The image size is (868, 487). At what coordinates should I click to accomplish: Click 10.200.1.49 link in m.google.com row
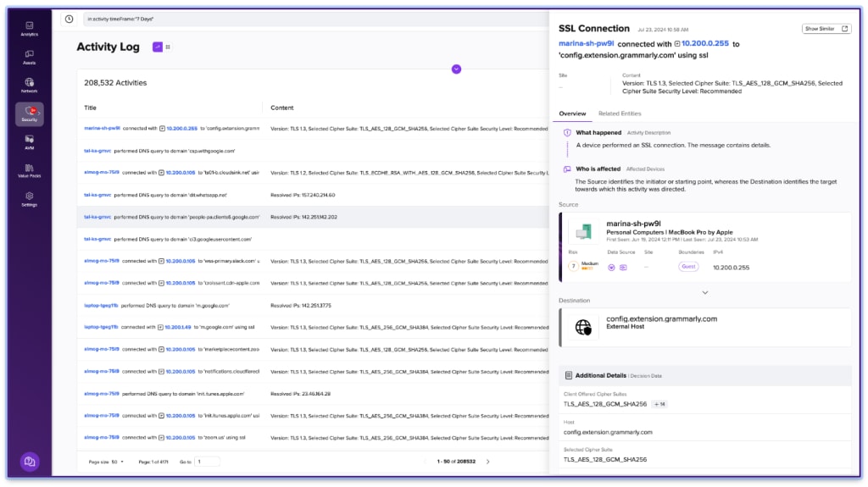[178, 327]
